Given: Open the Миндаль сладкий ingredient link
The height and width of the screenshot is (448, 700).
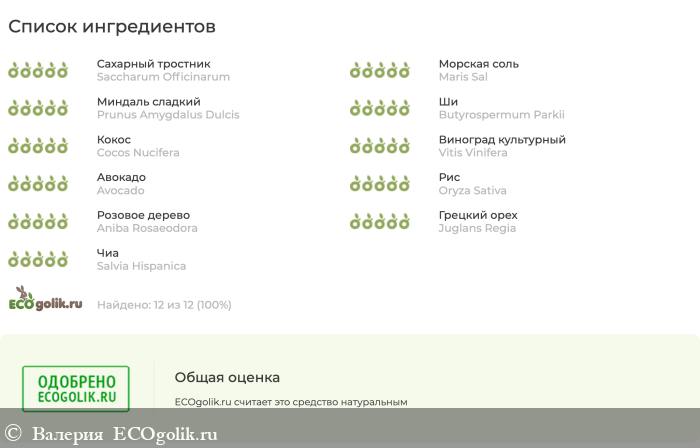Looking at the screenshot, I should (148, 102).
